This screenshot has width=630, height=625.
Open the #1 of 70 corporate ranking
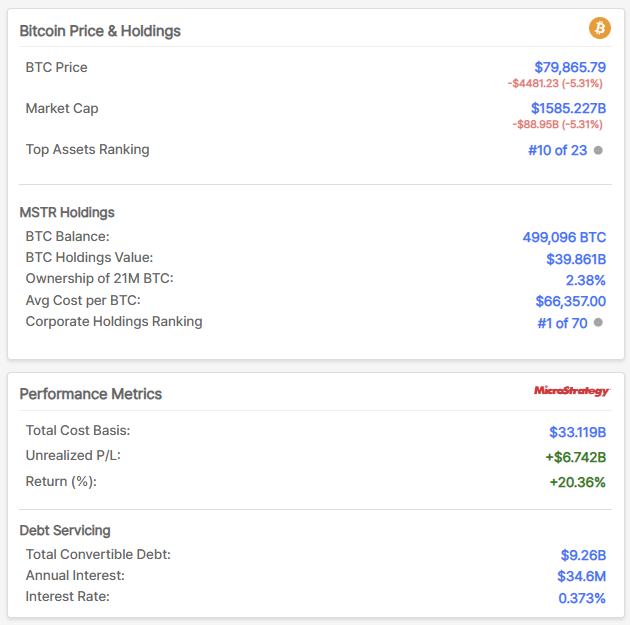(x=561, y=322)
